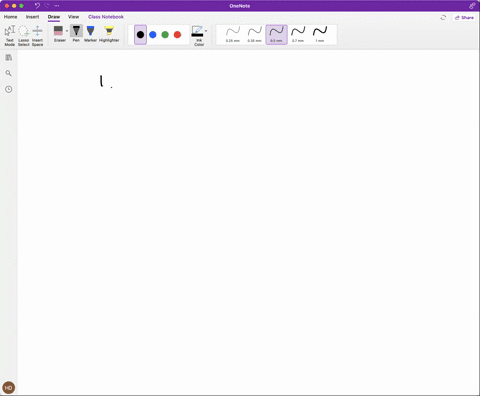
Task: Set pen thickness to 0.35 mm
Action: click(x=255, y=34)
